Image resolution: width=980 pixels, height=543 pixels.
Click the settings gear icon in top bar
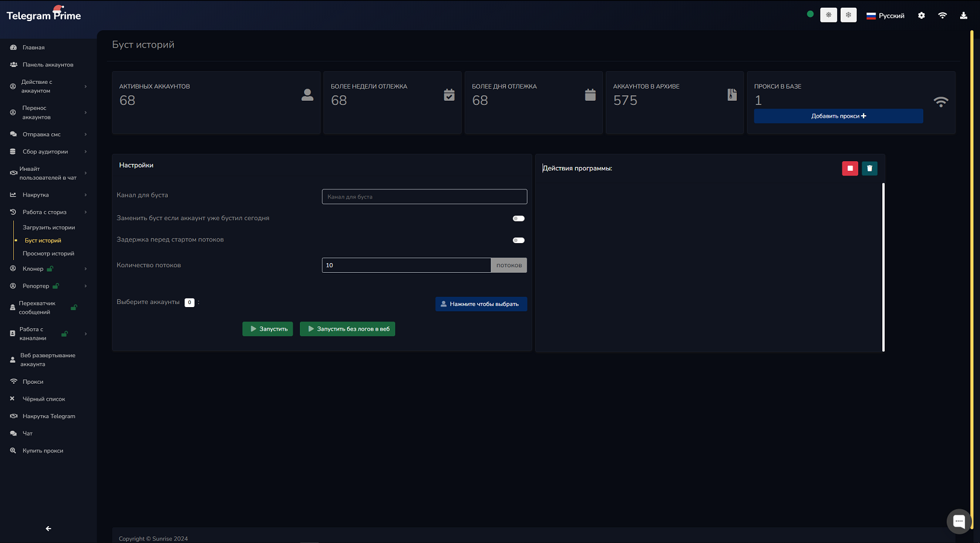(x=921, y=16)
